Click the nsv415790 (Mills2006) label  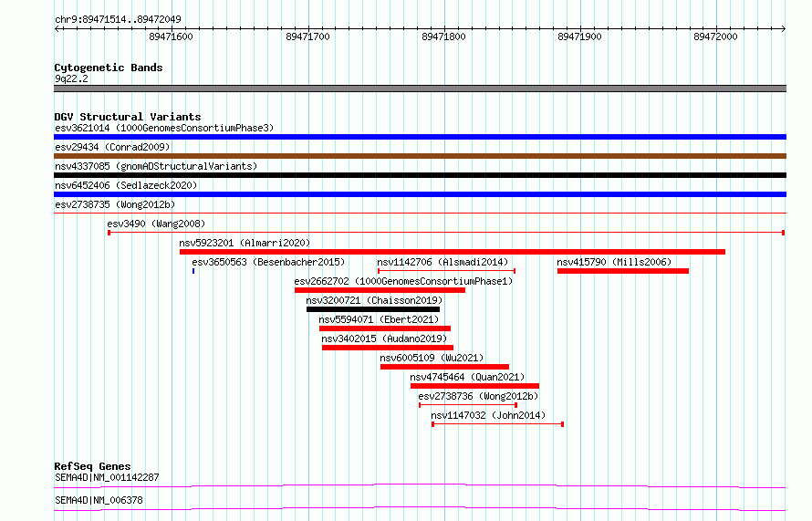(614, 262)
